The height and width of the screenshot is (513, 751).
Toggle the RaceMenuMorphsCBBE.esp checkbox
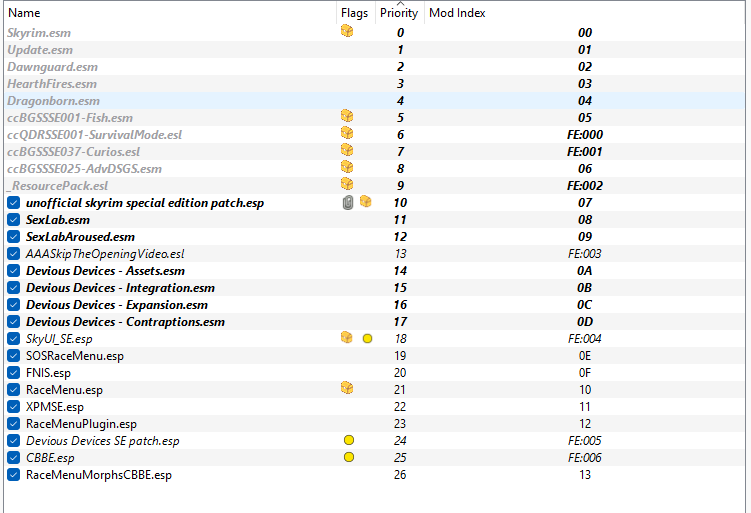point(14,475)
